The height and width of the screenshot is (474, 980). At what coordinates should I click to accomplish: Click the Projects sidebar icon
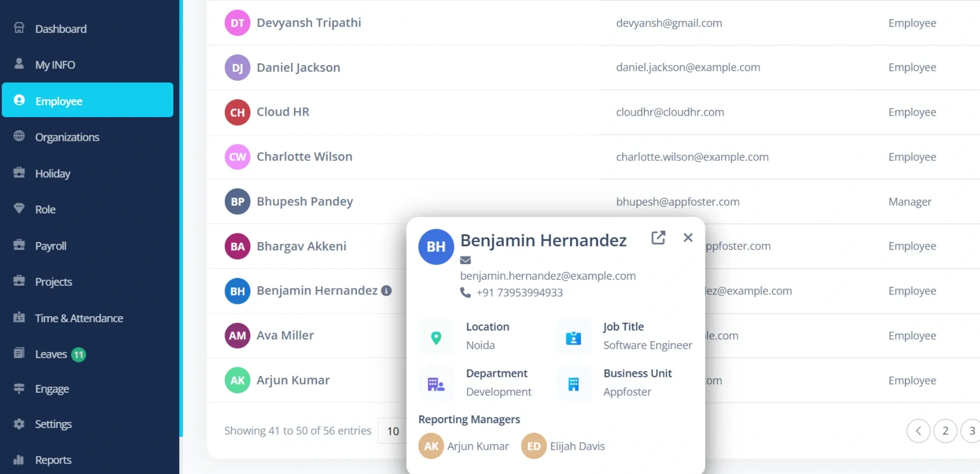[19, 281]
